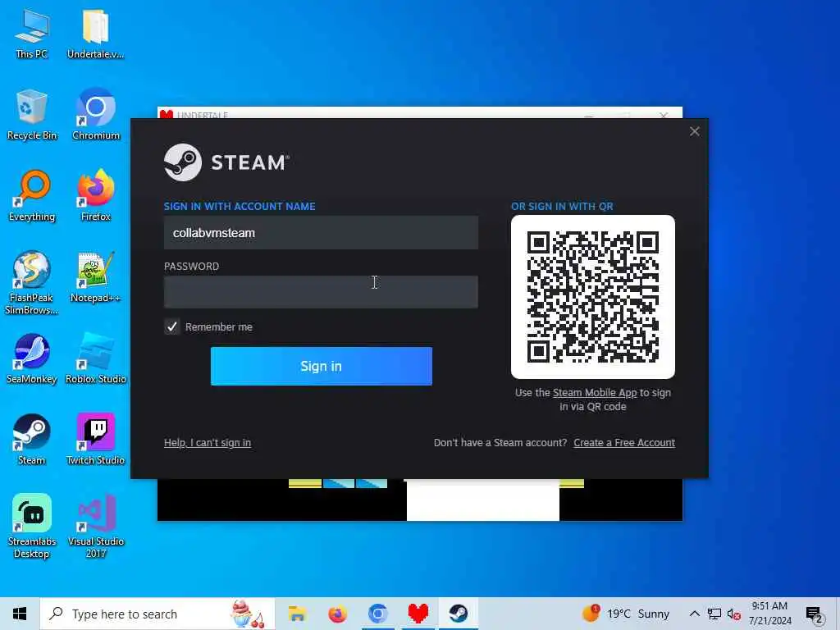Image resolution: width=840 pixels, height=630 pixels.
Task: Open the network status tray icon
Action: pos(714,614)
